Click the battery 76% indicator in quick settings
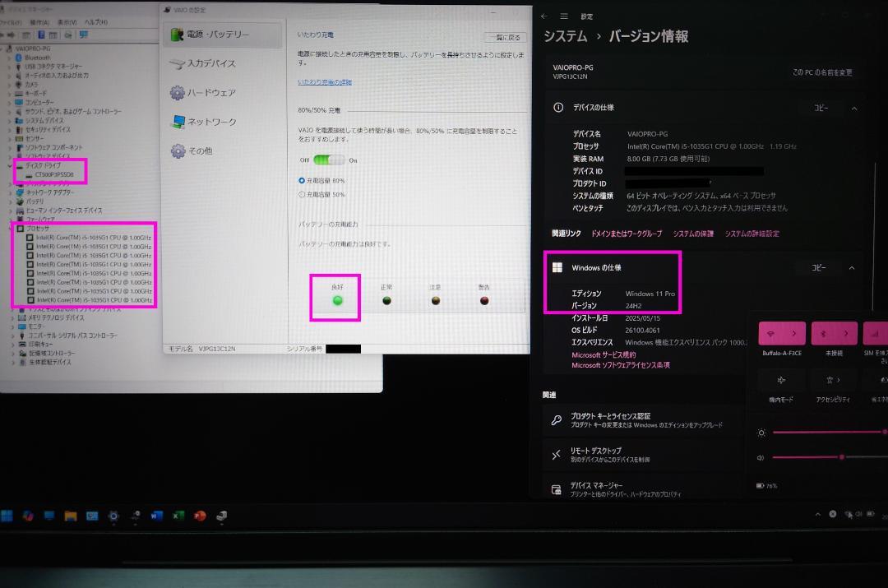Image resolution: width=888 pixels, height=588 pixels. [767, 485]
